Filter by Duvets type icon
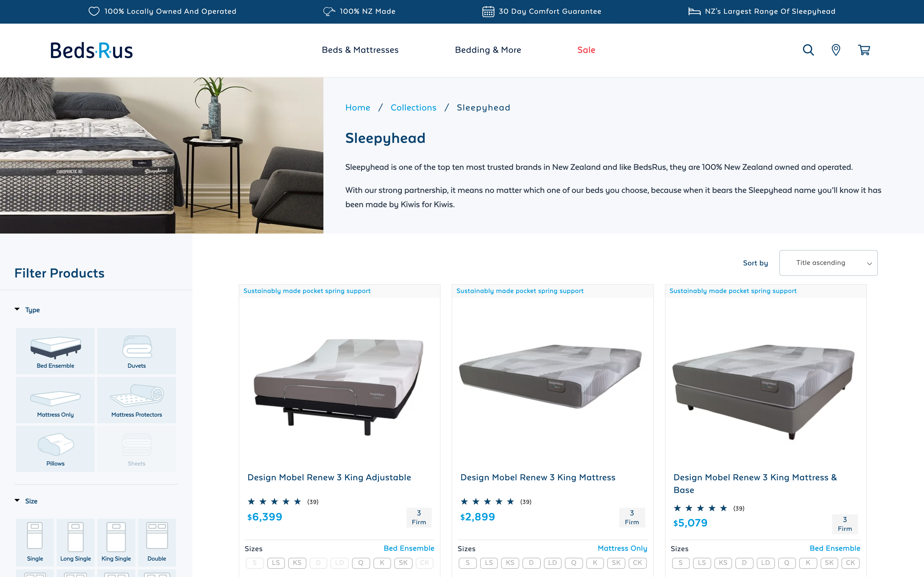 point(137,351)
